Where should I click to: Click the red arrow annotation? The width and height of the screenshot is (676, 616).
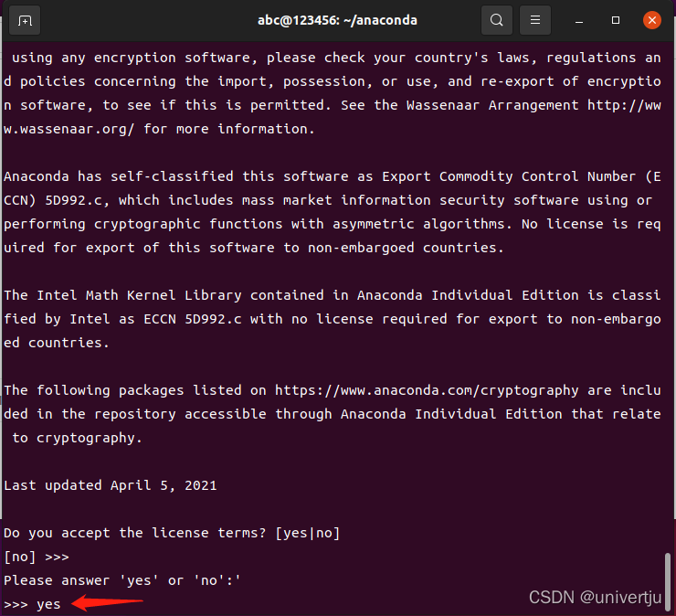click(x=107, y=602)
